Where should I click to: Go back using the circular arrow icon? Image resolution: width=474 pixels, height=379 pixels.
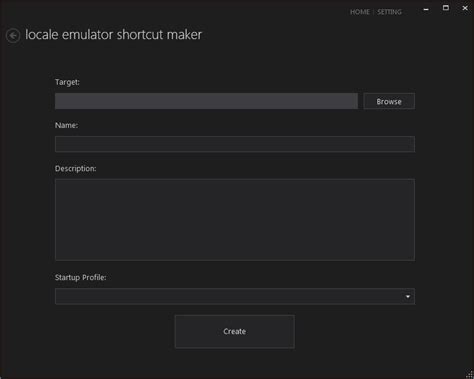(13, 36)
